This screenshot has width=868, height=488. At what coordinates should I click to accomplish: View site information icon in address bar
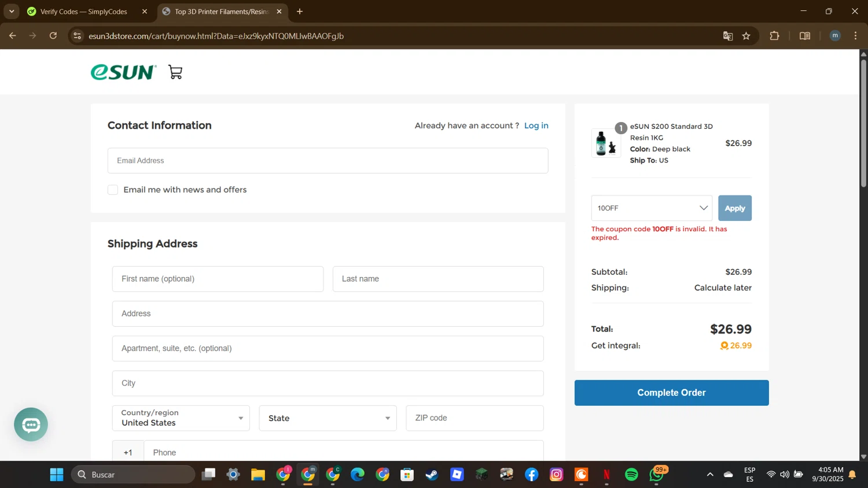78,36
